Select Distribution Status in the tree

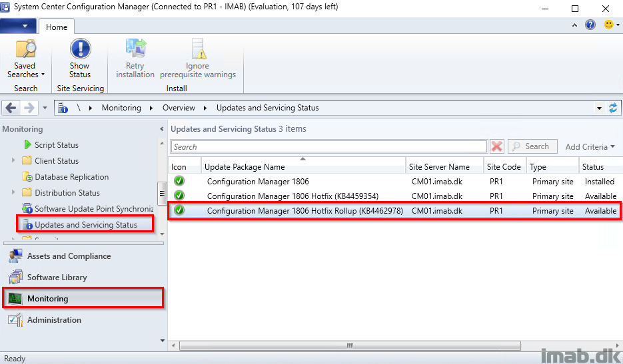pos(67,192)
